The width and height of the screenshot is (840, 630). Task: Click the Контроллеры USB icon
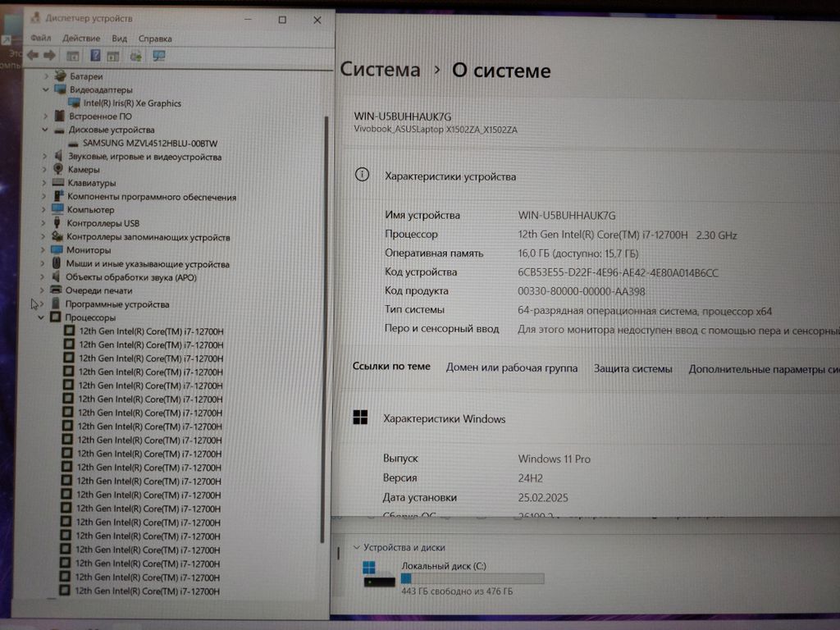point(57,223)
